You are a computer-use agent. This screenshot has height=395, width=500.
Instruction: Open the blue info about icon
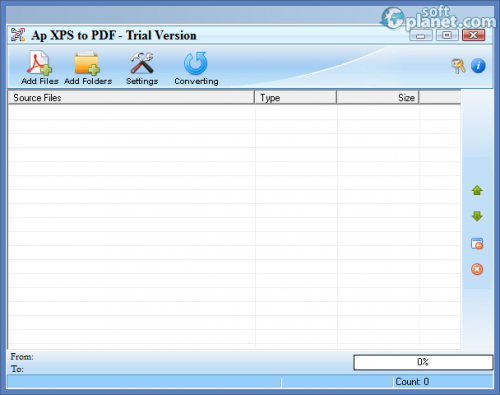pyautogui.click(x=478, y=66)
